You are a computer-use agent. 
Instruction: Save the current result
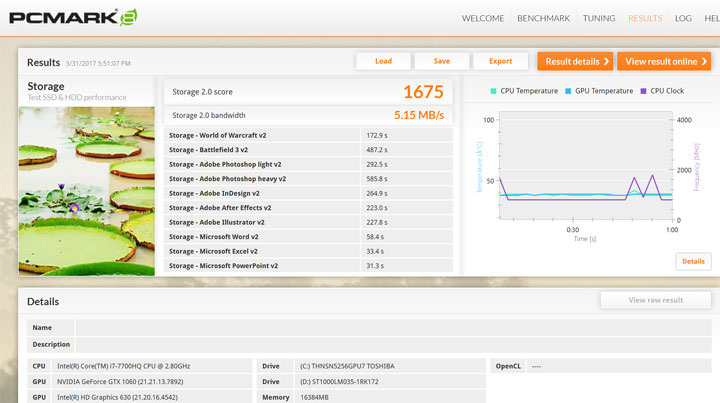pos(441,61)
